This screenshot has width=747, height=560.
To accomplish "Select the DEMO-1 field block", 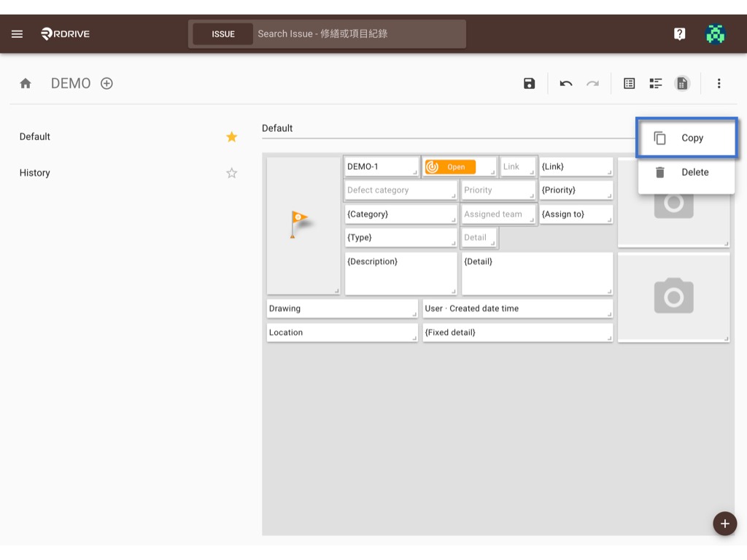I will coord(382,167).
